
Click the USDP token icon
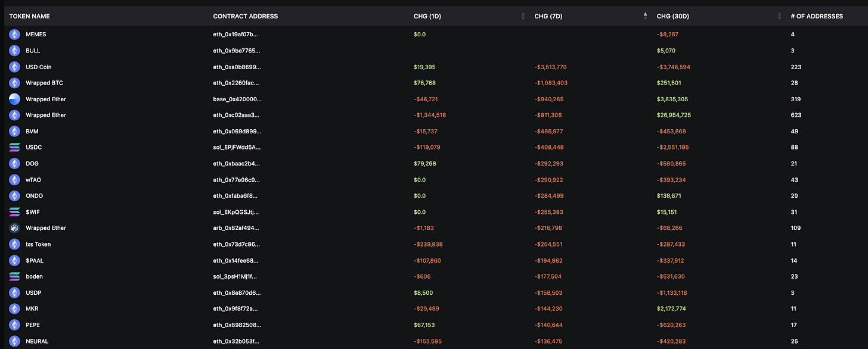click(x=14, y=292)
